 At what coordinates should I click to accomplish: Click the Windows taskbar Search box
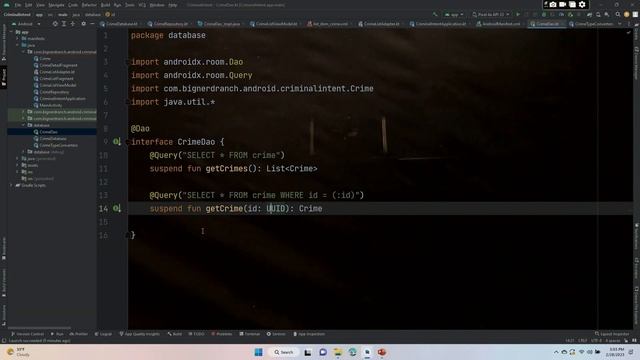click(284, 352)
